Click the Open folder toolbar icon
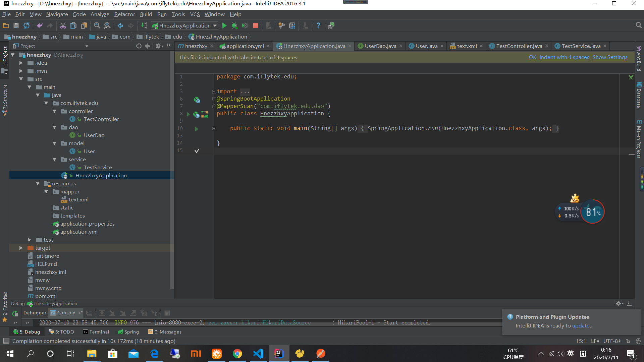This screenshot has width=644, height=362. click(x=6, y=25)
